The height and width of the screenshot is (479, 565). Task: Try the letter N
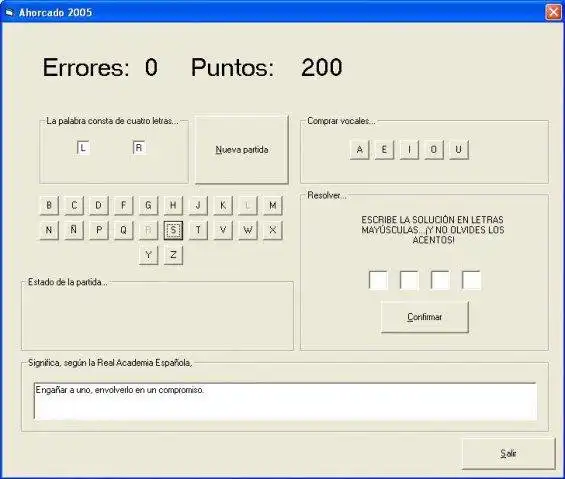(49, 230)
